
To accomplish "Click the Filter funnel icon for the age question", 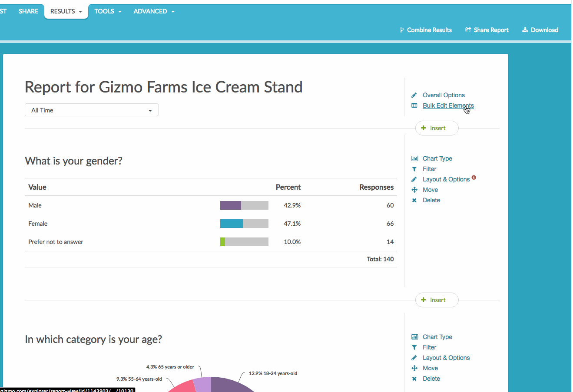I will pos(414,347).
